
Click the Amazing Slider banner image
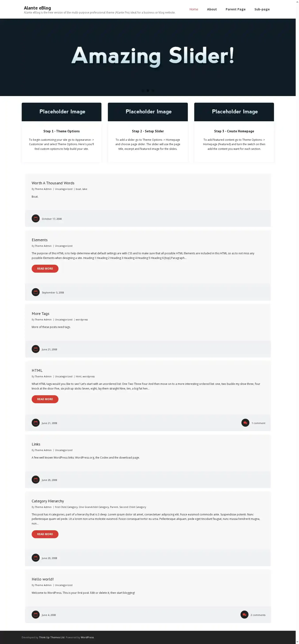pos(148,57)
